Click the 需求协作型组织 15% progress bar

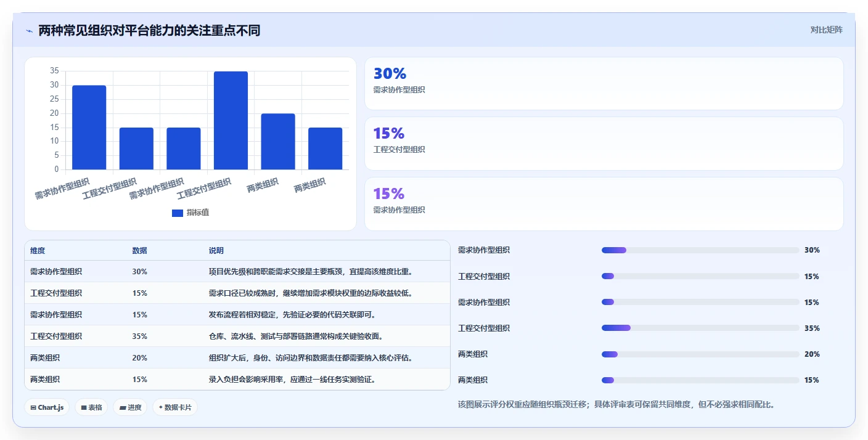(x=700, y=302)
